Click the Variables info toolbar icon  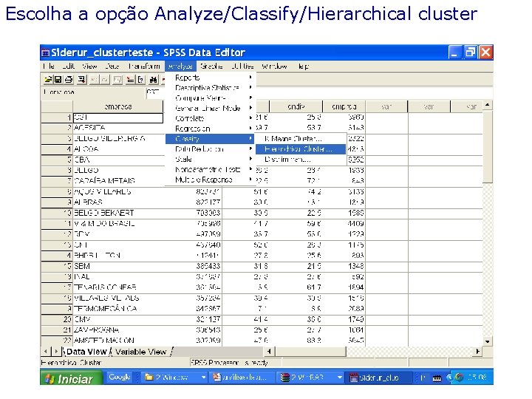(x=140, y=79)
